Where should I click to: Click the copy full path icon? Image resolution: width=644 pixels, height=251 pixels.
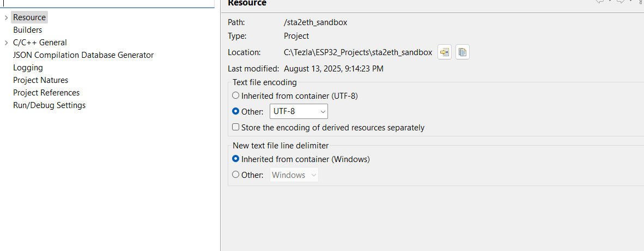(x=463, y=52)
